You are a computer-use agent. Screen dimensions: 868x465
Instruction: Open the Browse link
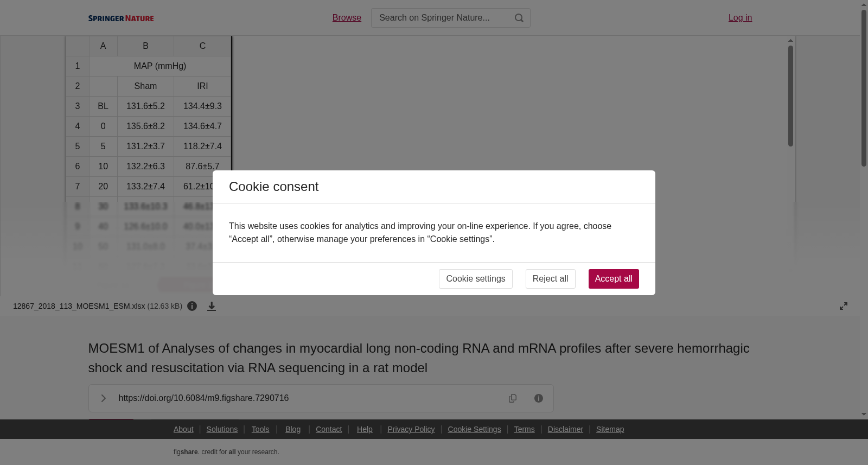coord(347,18)
